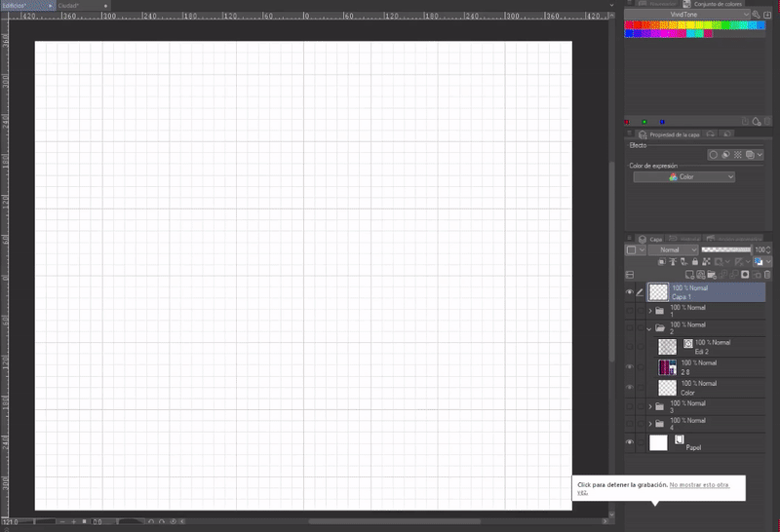Image resolution: width=780 pixels, height=532 pixels.
Task: Toggle visibility of folder 1
Action: [x=629, y=311]
